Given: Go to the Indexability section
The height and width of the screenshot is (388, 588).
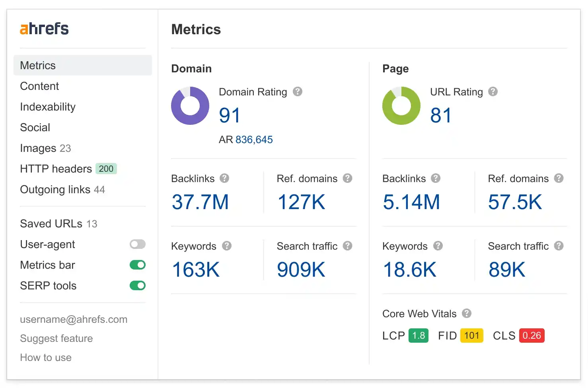Looking at the screenshot, I should (x=48, y=107).
